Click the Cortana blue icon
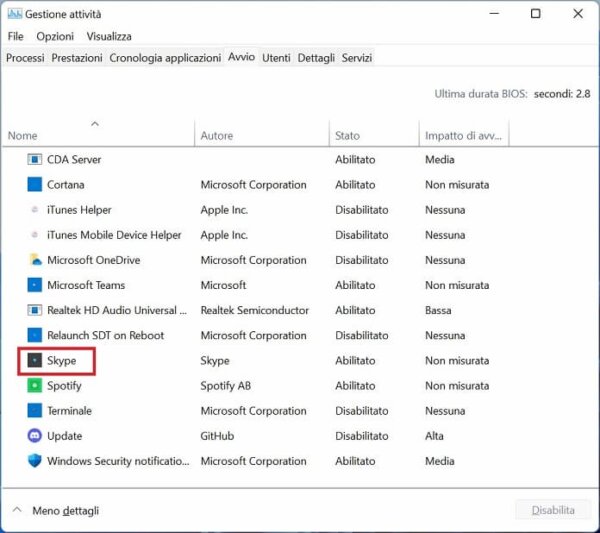Image resolution: width=600 pixels, height=533 pixels. [x=34, y=184]
